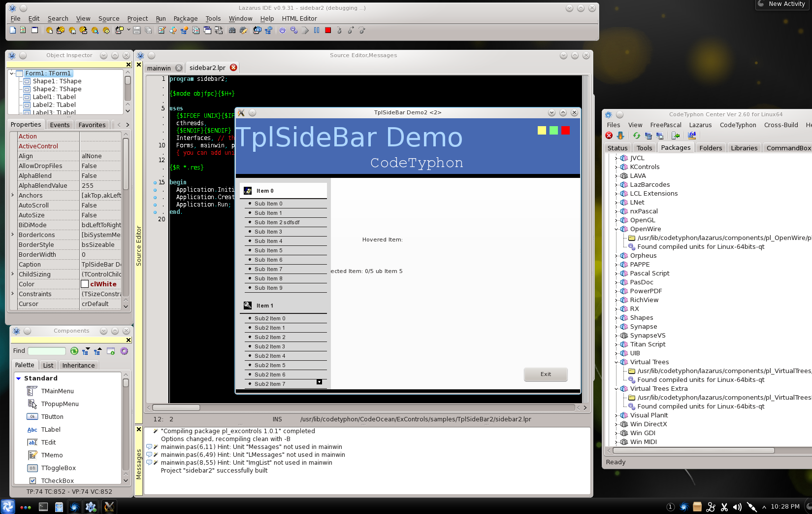This screenshot has width=812, height=514.
Task: Open the Package menu in Lazarus
Action: point(186,19)
